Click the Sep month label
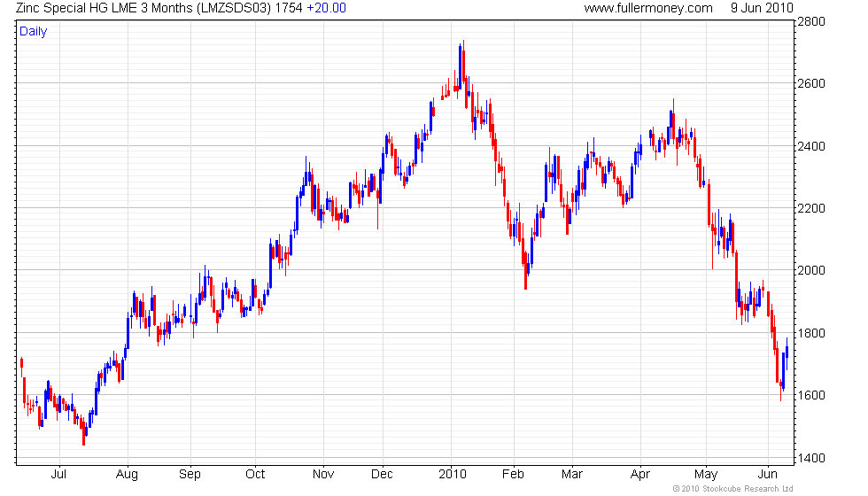This screenshot has width=868, height=496. pos(190,475)
